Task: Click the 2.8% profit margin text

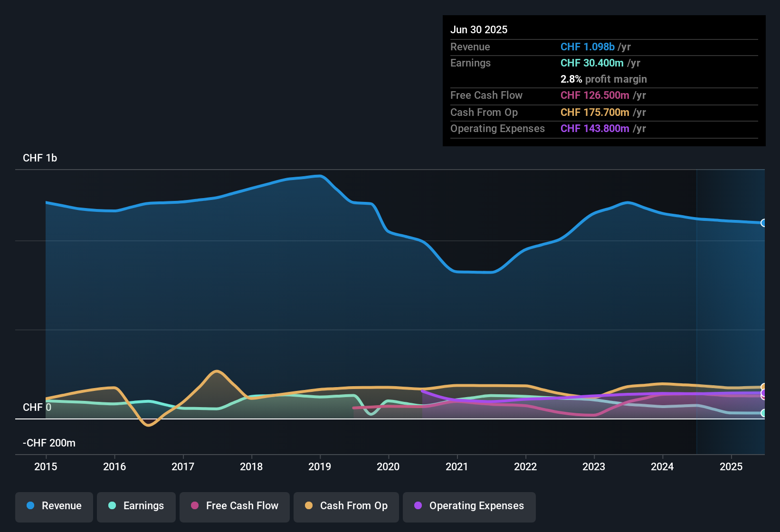Action: point(604,79)
